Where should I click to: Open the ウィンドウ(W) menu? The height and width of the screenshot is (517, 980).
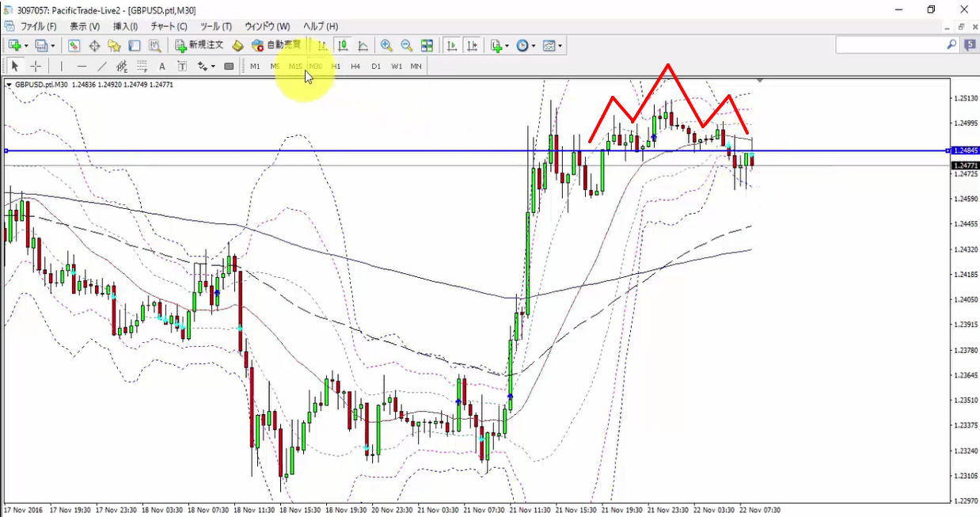(x=267, y=27)
